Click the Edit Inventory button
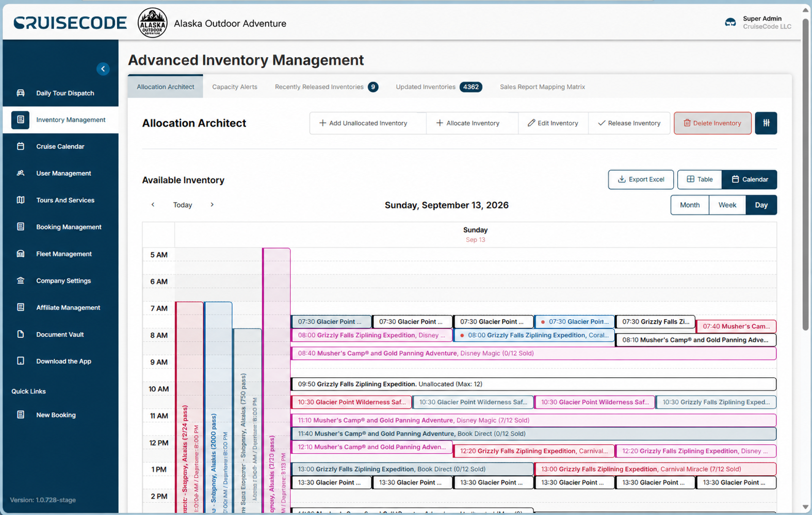 click(553, 123)
